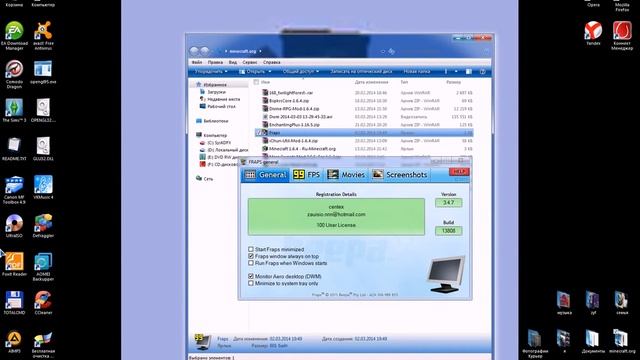The height and width of the screenshot is (360, 640).
Task: Enable Run Fraps when Windows starts
Action: coord(251,263)
